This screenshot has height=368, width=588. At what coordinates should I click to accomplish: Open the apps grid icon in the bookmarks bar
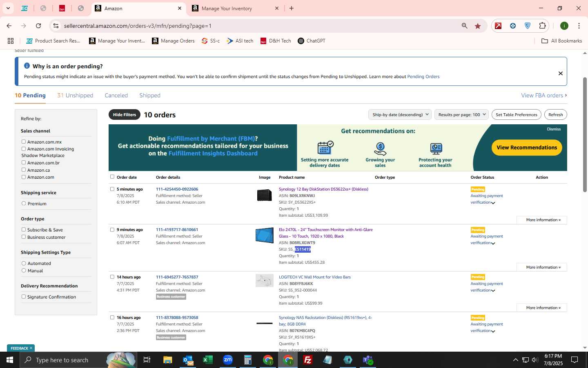[11, 41]
